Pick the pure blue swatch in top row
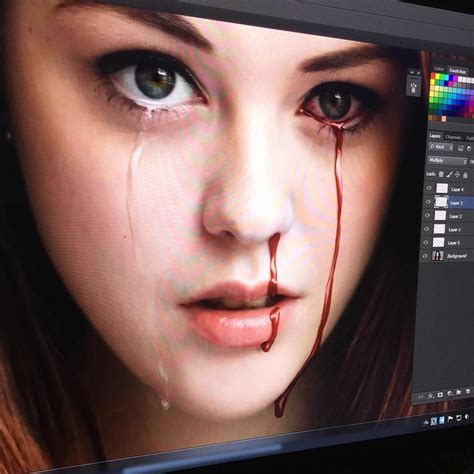Image resolution: width=474 pixels, height=474 pixels. point(452,78)
